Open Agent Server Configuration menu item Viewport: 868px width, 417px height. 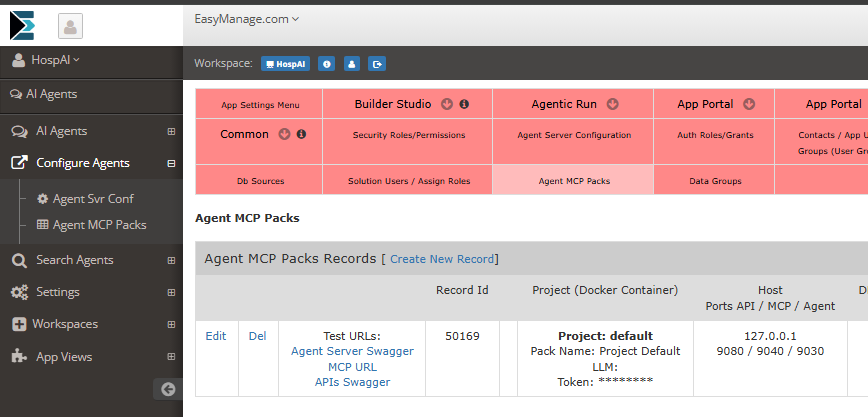[x=574, y=135]
